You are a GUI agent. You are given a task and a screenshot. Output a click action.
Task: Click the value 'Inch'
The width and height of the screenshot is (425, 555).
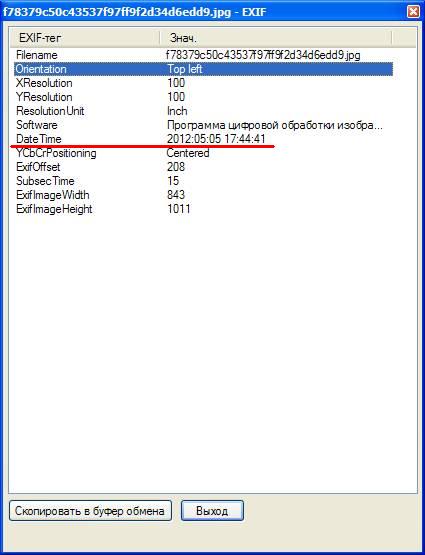click(177, 111)
